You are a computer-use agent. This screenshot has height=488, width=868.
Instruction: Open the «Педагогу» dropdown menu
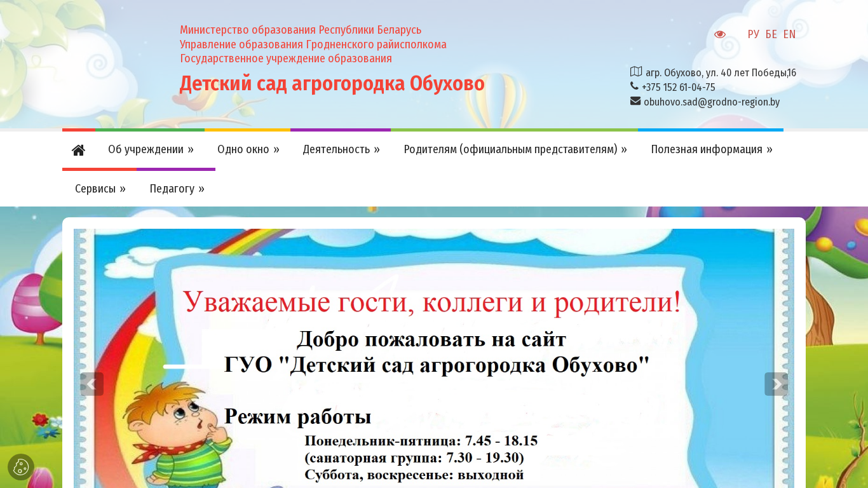pyautogui.click(x=177, y=189)
